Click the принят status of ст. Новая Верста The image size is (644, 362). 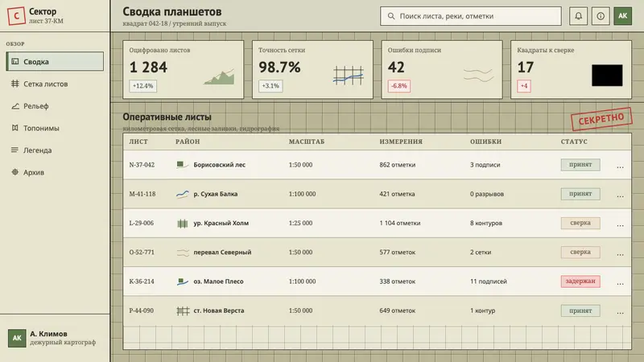(x=580, y=311)
